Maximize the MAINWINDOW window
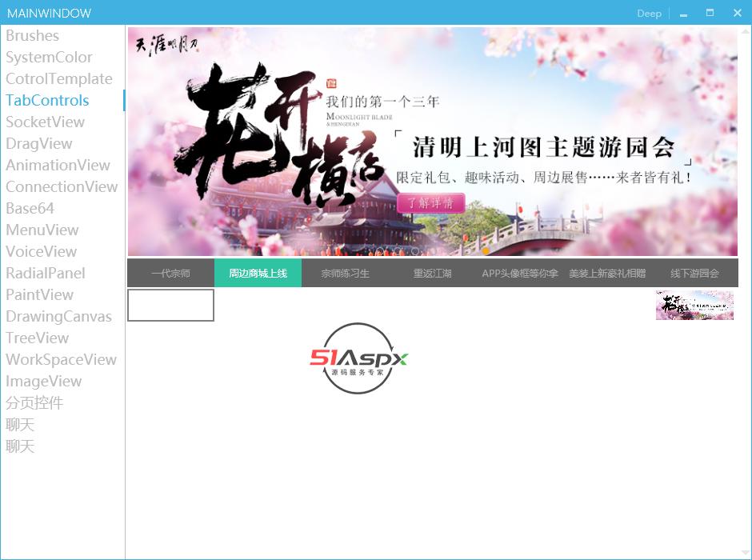 tap(710, 13)
